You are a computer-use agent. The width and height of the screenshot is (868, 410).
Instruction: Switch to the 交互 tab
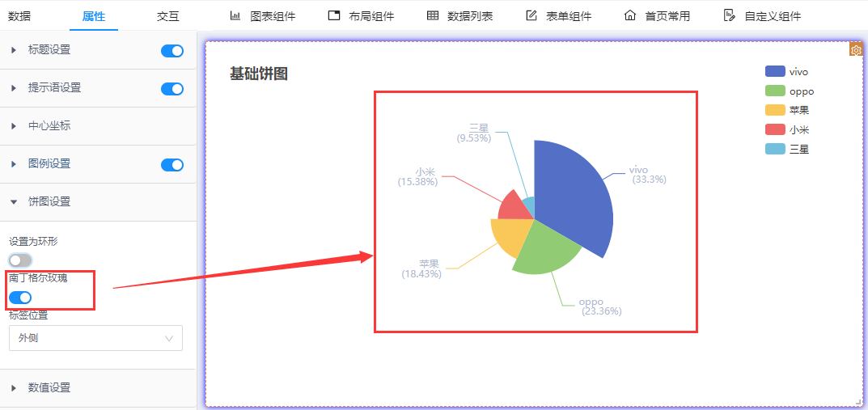(x=167, y=16)
